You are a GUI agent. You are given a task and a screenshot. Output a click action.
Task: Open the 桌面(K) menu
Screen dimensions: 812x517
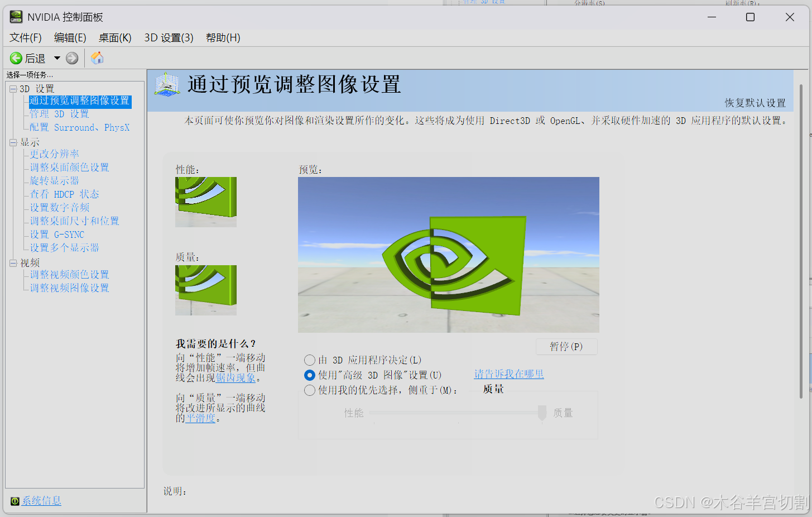pos(115,37)
